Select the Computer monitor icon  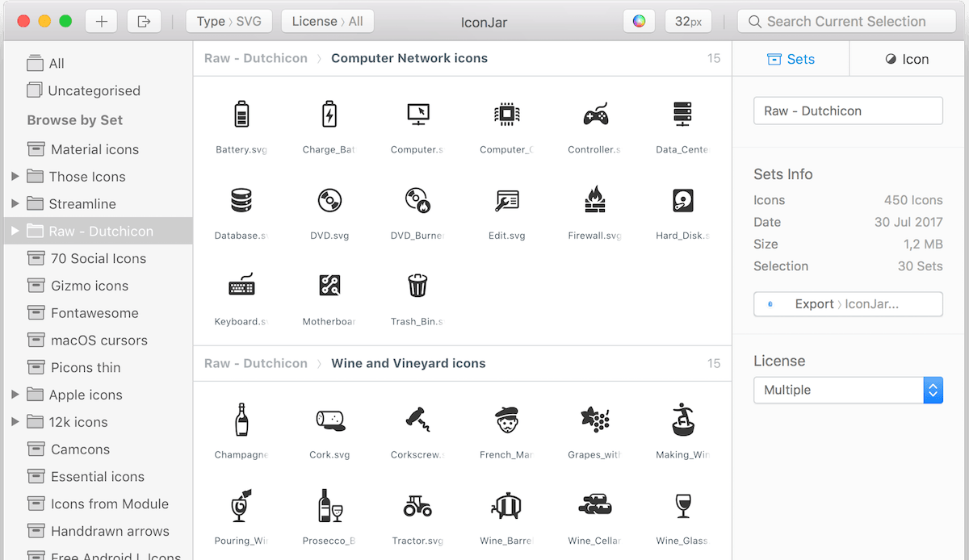(x=417, y=115)
